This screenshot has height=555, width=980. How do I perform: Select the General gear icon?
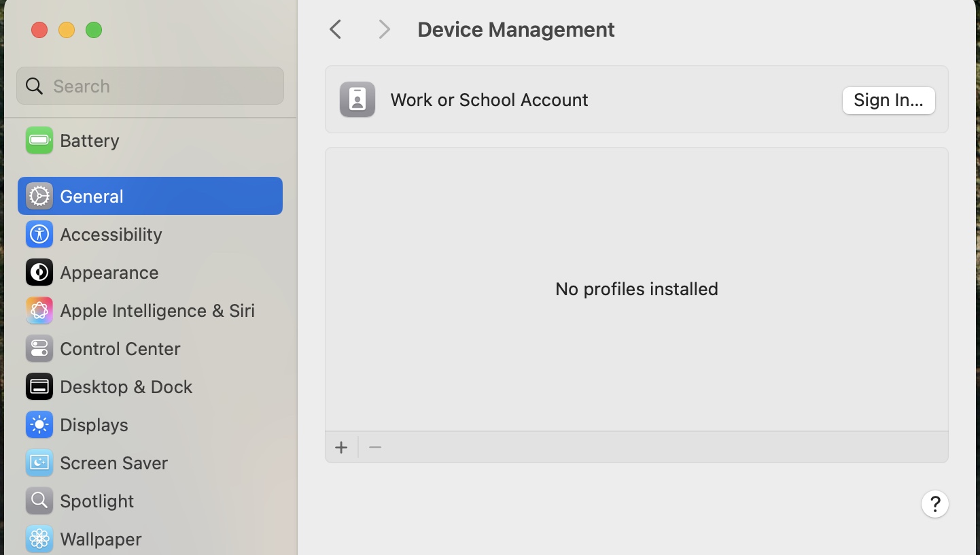[x=39, y=196]
